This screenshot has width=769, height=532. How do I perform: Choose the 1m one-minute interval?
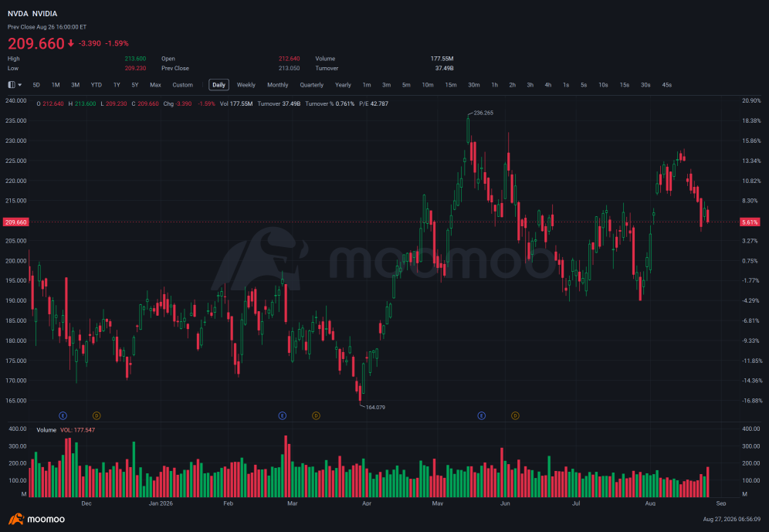367,85
